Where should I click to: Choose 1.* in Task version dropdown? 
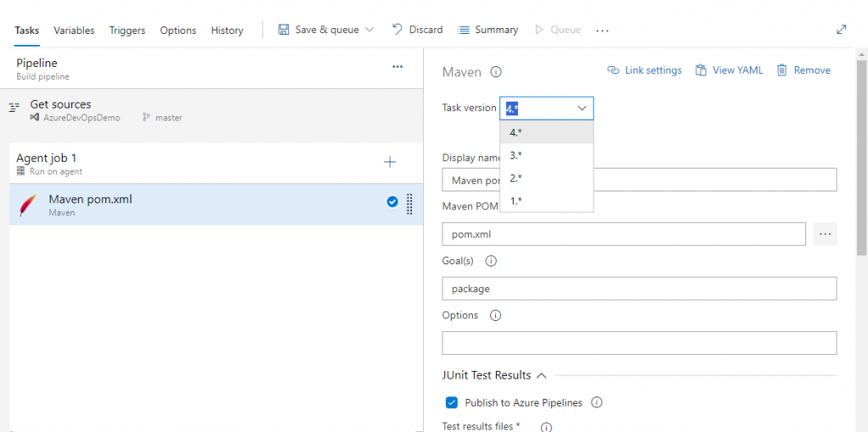tap(516, 201)
